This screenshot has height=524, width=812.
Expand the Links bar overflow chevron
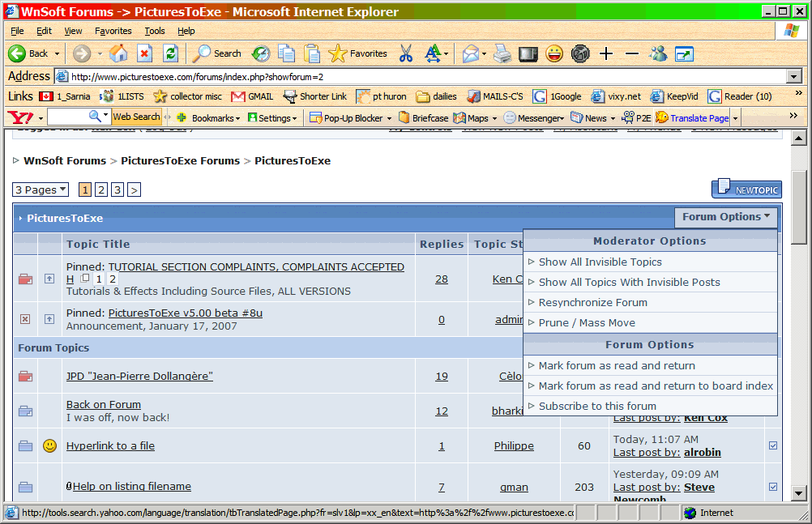coord(798,93)
